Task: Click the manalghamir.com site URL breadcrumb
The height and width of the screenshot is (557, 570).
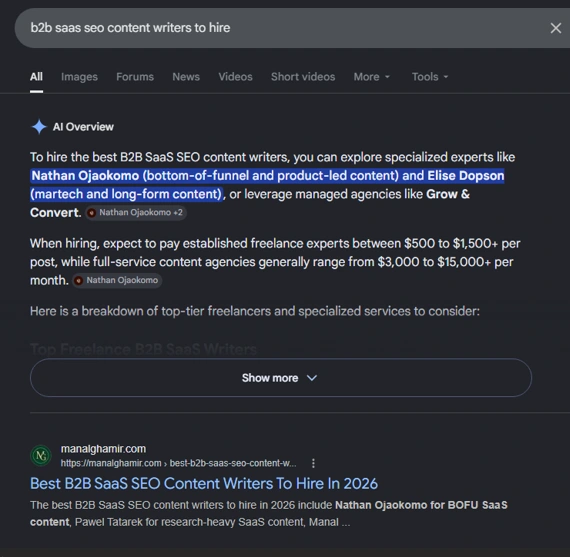Action: (178, 463)
